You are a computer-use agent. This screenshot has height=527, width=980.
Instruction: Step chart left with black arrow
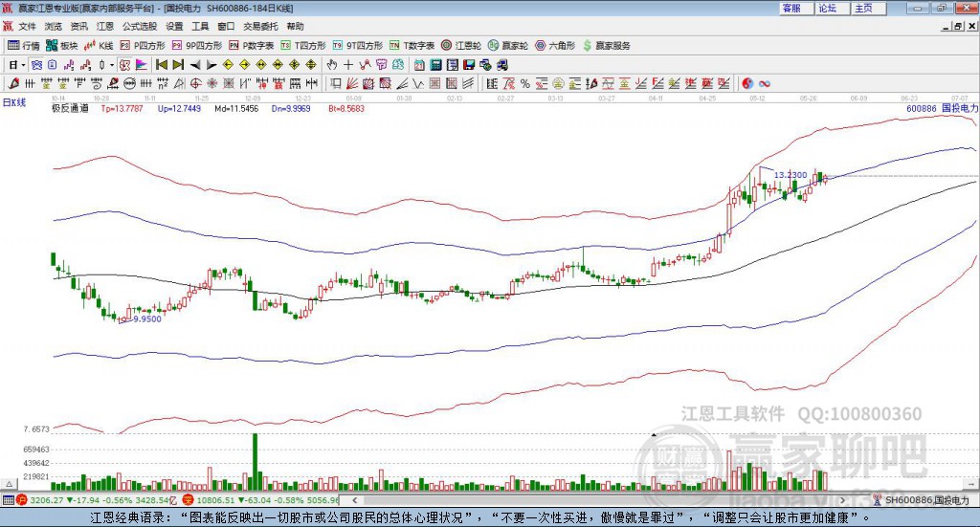tap(195, 65)
